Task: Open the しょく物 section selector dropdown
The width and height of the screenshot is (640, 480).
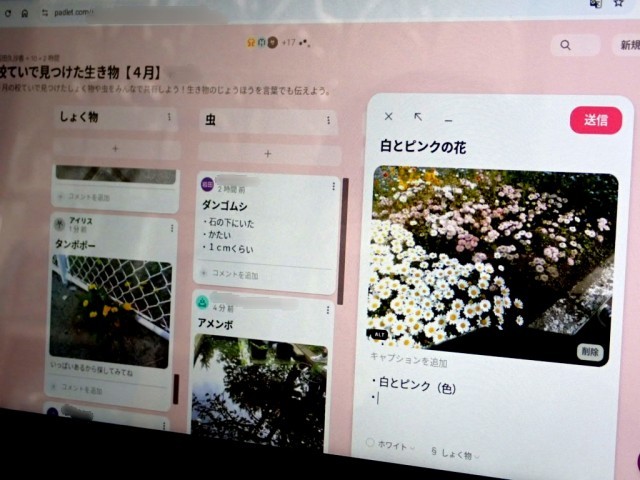Action: coord(456,452)
